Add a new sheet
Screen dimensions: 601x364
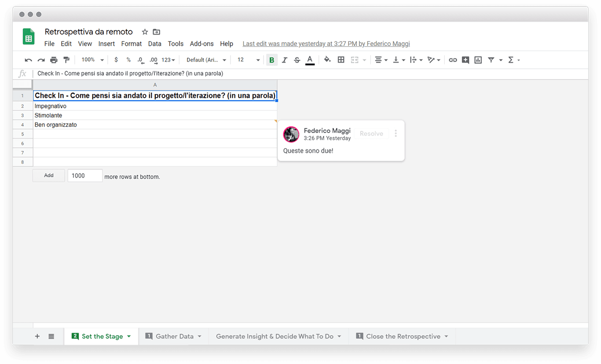click(x=37, y=336)
